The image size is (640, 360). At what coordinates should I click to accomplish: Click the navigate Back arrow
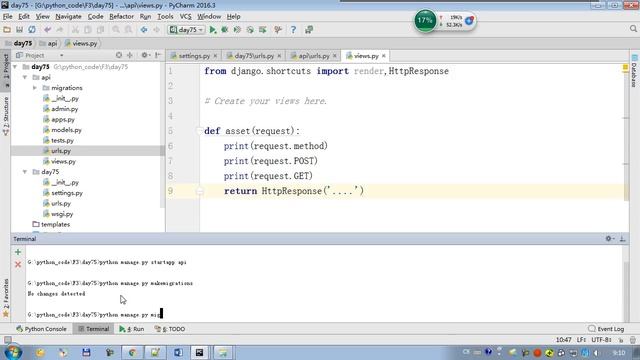[144, 30]
